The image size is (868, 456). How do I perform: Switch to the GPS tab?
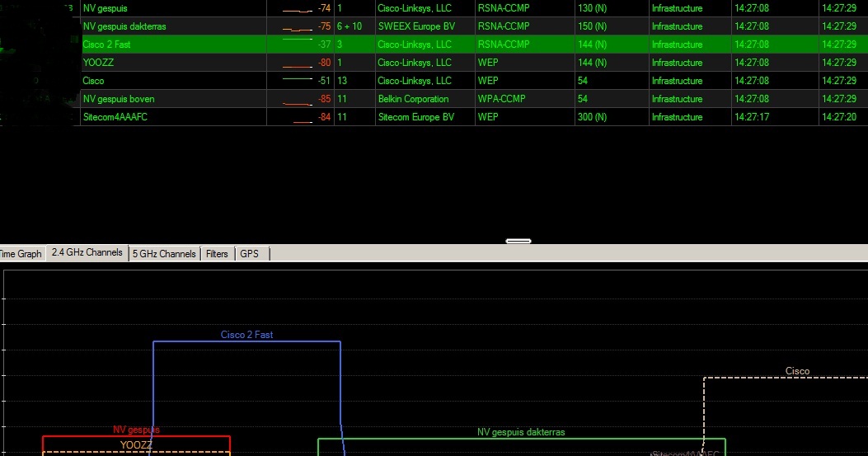coord(249,254)
